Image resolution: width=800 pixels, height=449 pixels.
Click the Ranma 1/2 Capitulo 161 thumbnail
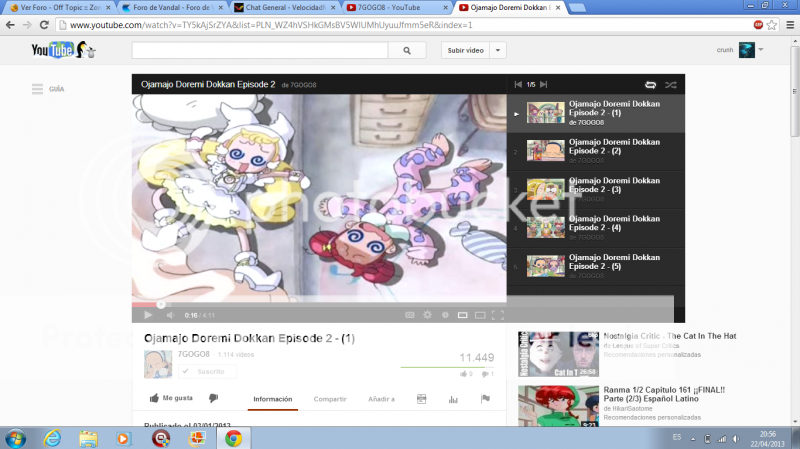click(558, 407)
